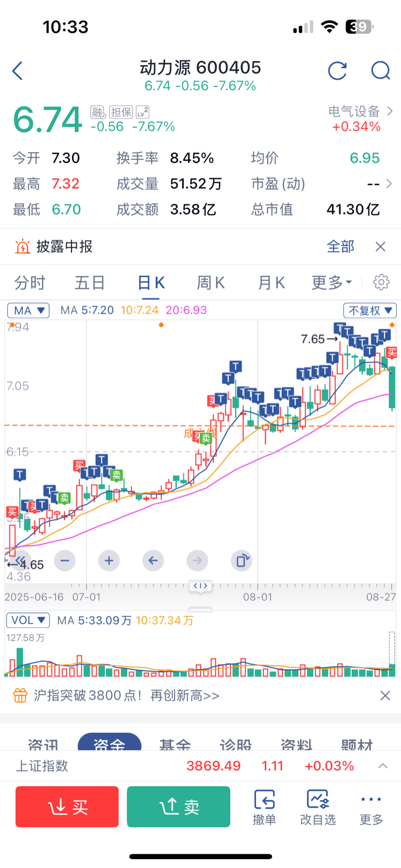Zoom in chart with plus button
Viewport: 401px width, 868px height.
click(x=109, y=561)
